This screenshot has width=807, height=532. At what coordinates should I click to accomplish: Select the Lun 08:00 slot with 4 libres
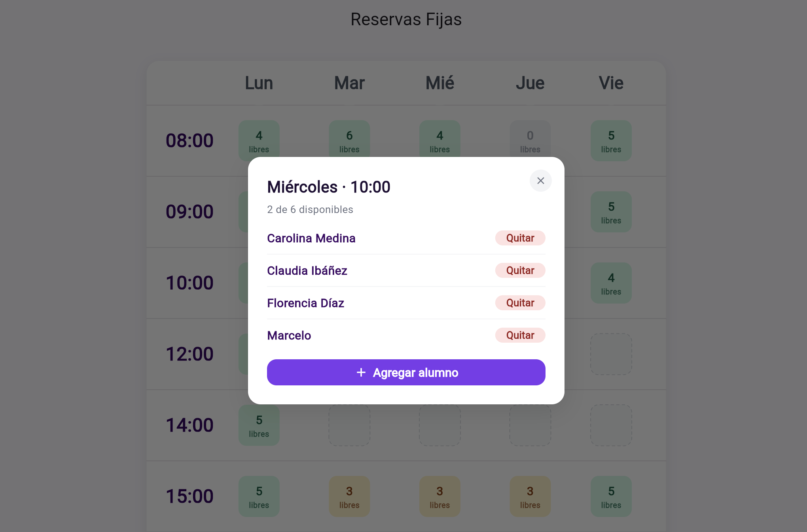point(259,140)
